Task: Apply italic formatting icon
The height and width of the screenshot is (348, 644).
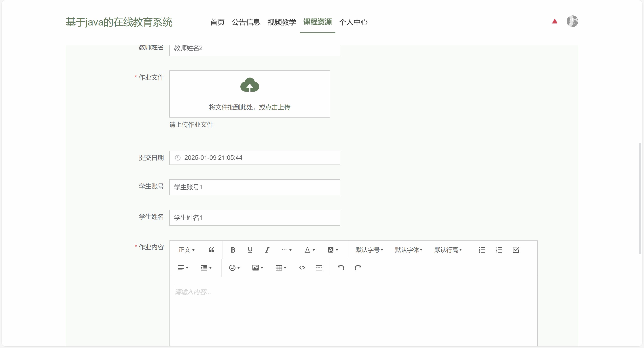Action: 267,250
